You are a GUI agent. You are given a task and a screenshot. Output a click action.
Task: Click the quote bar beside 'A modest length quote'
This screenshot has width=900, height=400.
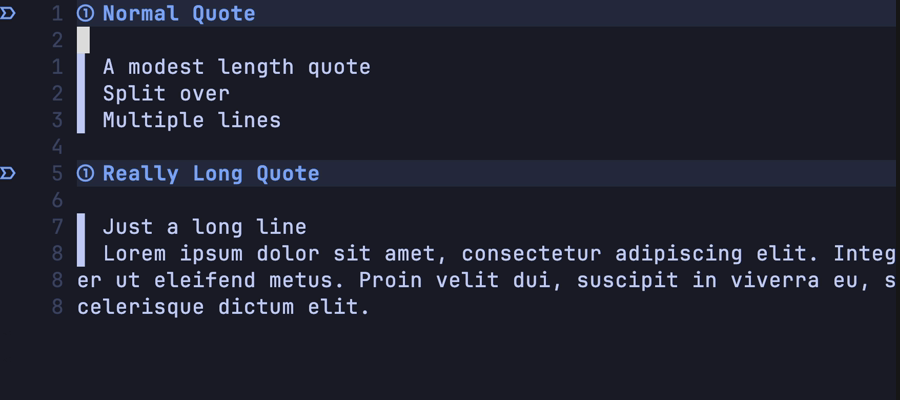(x=81, y=67)
